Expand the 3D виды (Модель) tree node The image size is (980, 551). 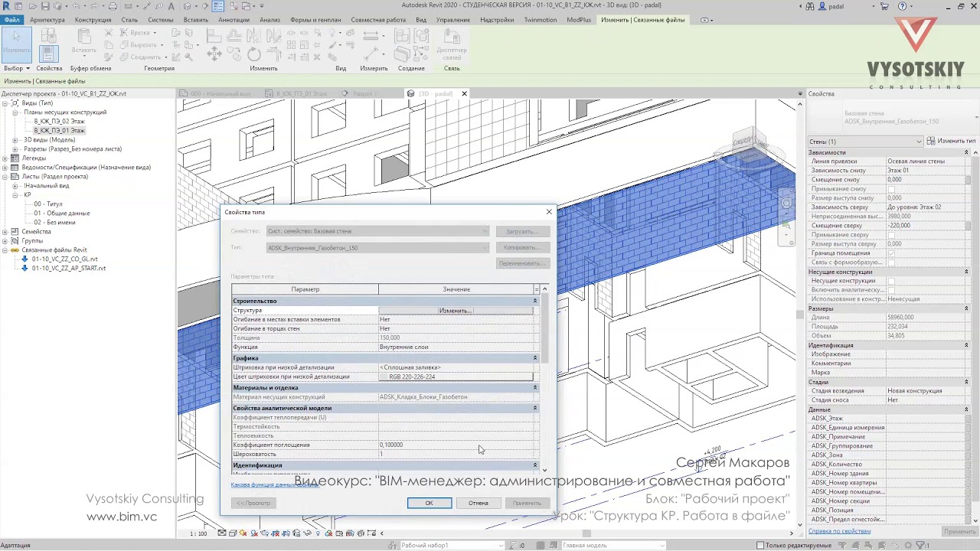(15, 140)
